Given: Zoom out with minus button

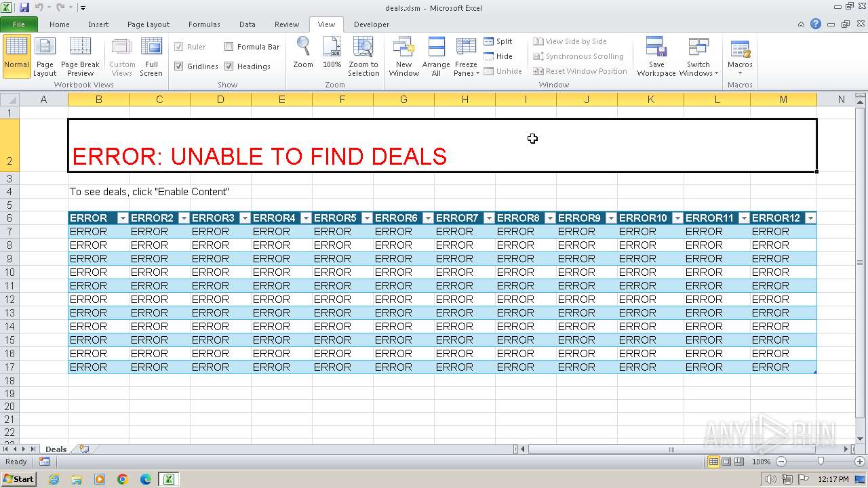Looking at the screenshot, I should [x=781, y=462].
